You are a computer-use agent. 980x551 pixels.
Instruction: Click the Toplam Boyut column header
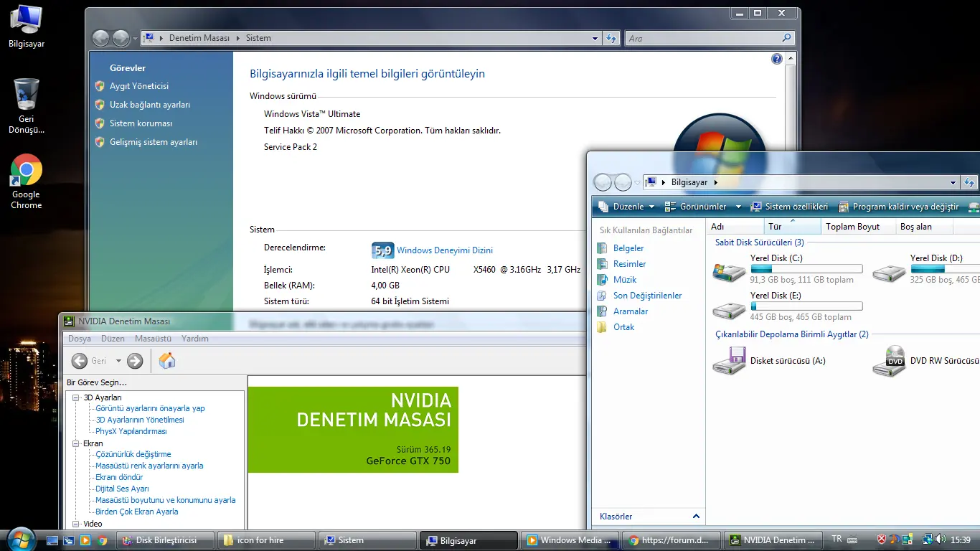[x=858, y=227]
